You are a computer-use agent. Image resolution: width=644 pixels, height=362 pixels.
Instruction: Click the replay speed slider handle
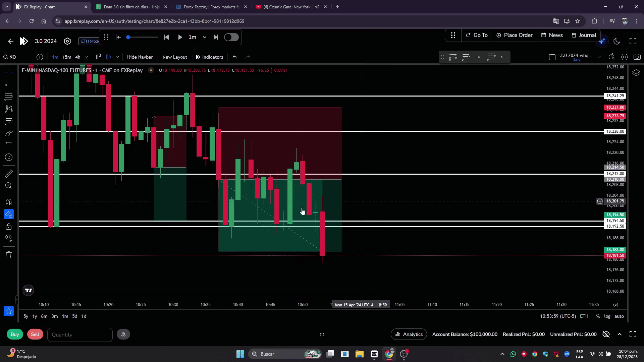tap(128, 37)
